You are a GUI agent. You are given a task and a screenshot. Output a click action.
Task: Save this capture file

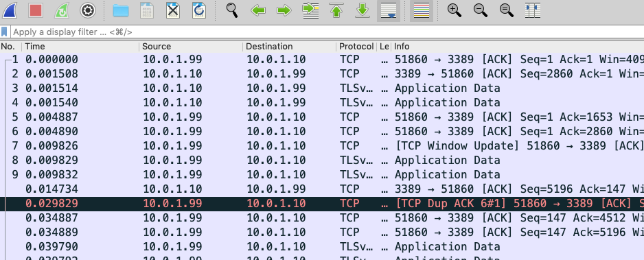[147, 10]
